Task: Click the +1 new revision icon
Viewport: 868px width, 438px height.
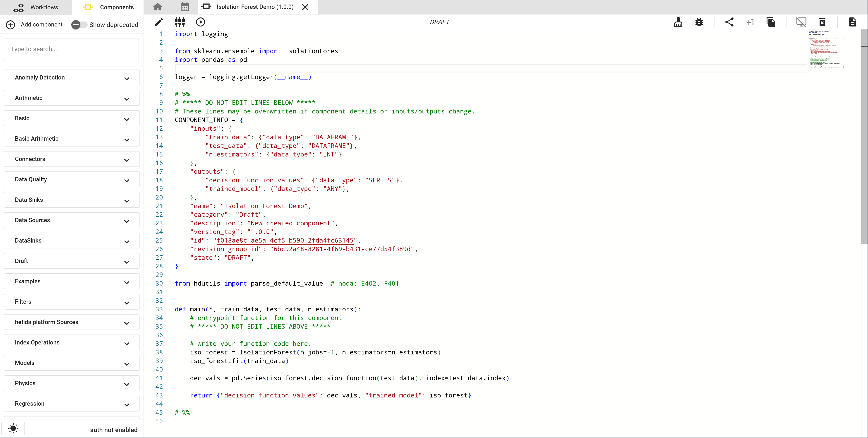Action: pos(750,22)
